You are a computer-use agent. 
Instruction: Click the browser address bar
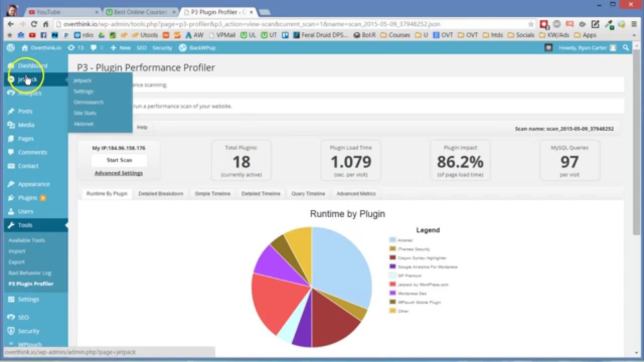[292, 24]
